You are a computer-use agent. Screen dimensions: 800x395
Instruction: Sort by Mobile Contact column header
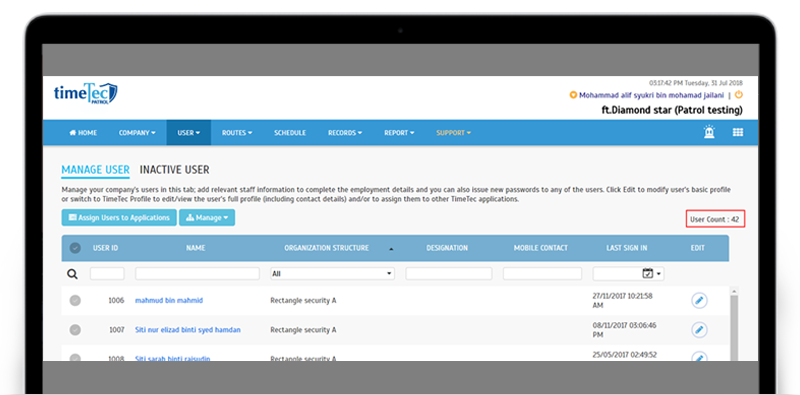(540, 248)
